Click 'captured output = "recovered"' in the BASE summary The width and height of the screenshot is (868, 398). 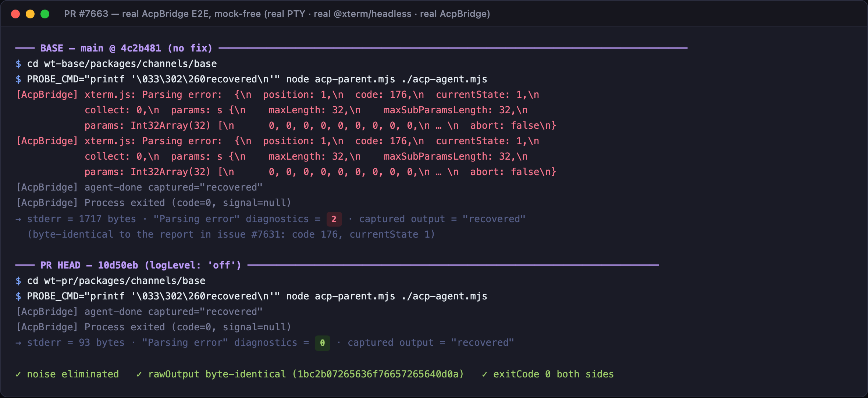(x=442, y=219)
